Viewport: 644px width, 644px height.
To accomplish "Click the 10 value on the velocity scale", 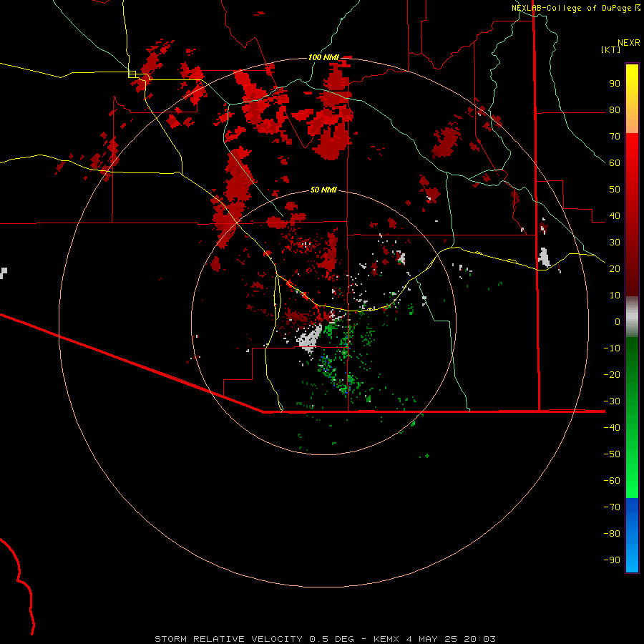I will [615, 296].
